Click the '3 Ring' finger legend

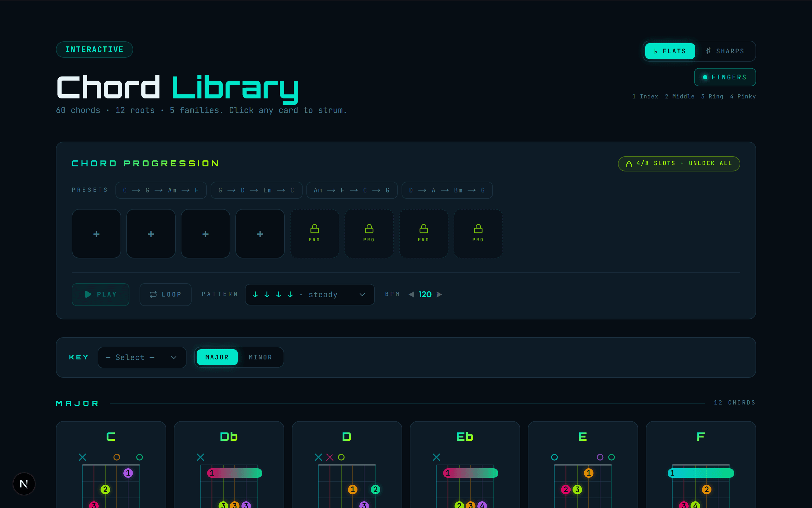[712, 97]
